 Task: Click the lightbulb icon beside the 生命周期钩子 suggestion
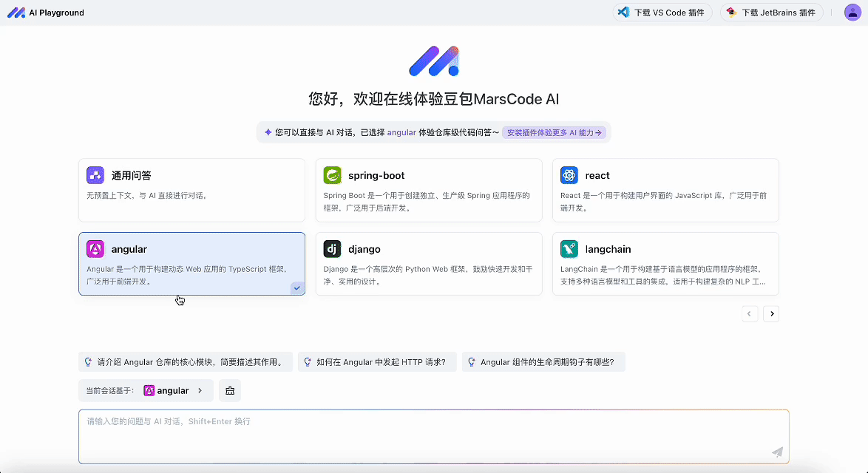471,362
